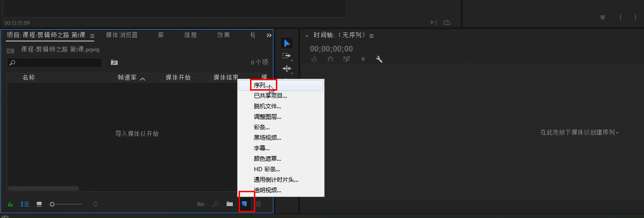The height and width of the screenshot is (218, 644).
Task: Choose 颜色遮罩... from the menu
Action: [281, 159]
